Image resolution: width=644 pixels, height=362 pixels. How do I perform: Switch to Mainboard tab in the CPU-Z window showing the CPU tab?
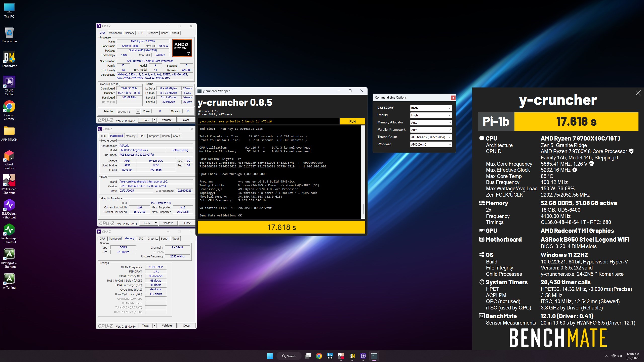(115, 33)
